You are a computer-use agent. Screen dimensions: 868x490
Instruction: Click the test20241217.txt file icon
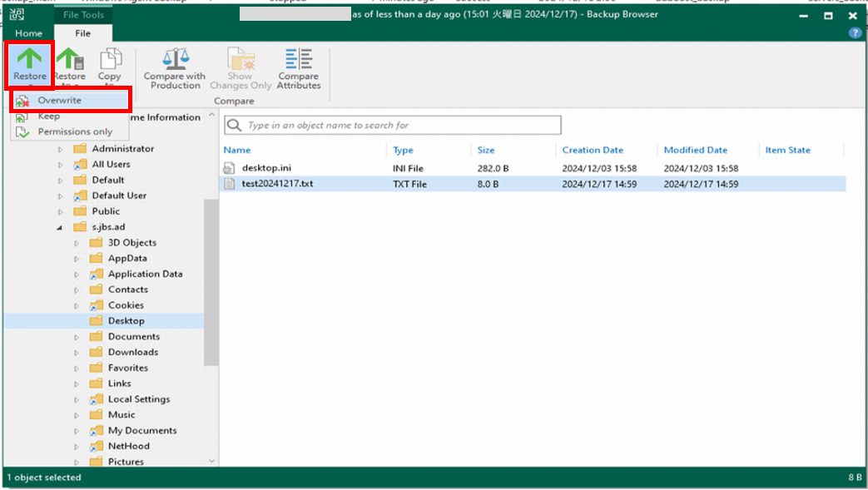229,183
